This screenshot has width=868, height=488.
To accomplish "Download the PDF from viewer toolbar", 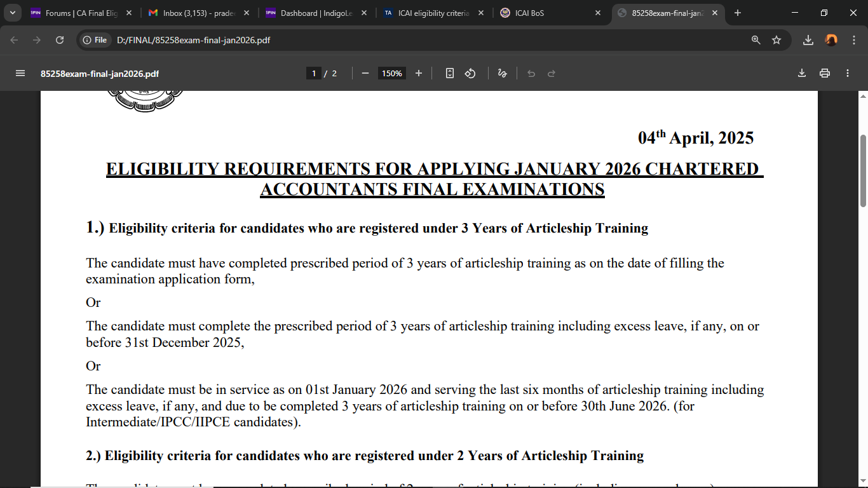I will 802,74.
